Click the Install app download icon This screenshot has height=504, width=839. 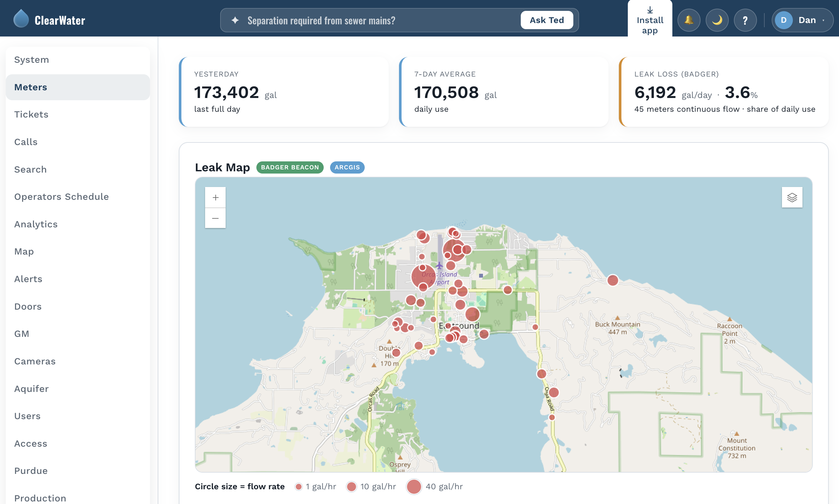[650, 10]
